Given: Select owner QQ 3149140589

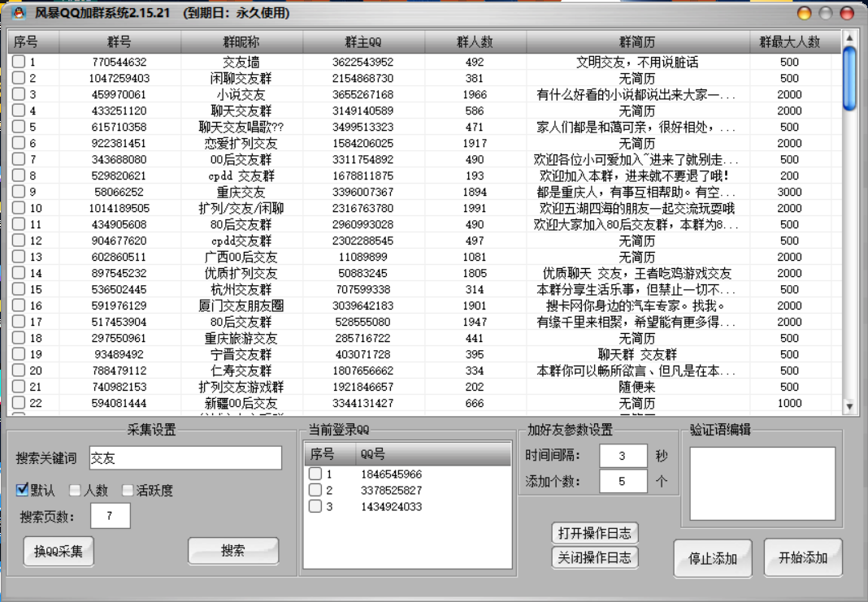Looking at the screenshot, I should tap(363, 110).
